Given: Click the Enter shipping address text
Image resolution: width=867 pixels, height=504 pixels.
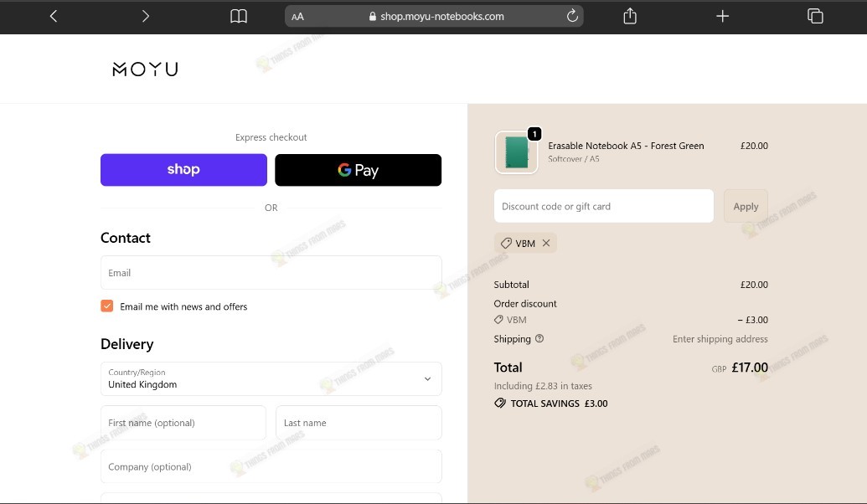Looking at the screenshot, I should click(720, 339).
